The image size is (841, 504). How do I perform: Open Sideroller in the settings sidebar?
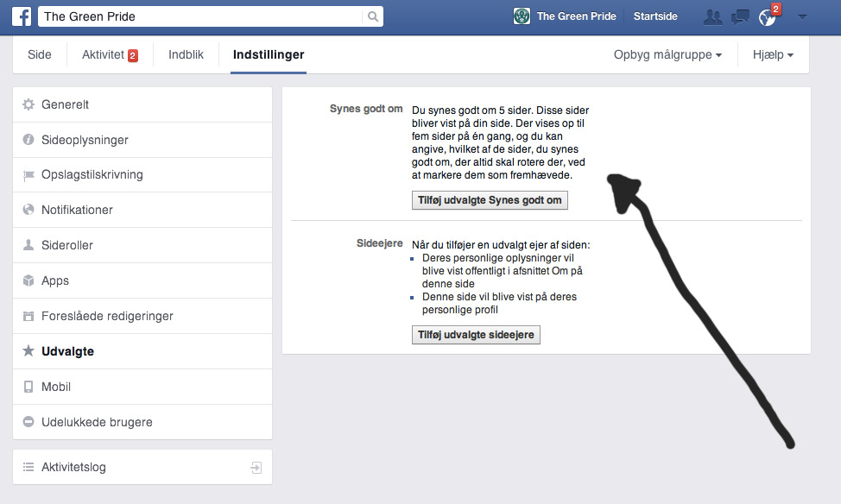[67, 245]
